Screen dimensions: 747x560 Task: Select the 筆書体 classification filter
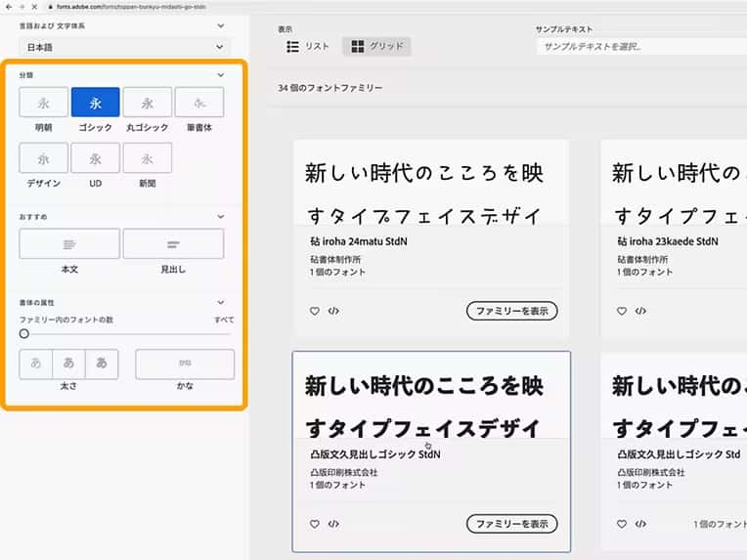[x=199, y=102]
